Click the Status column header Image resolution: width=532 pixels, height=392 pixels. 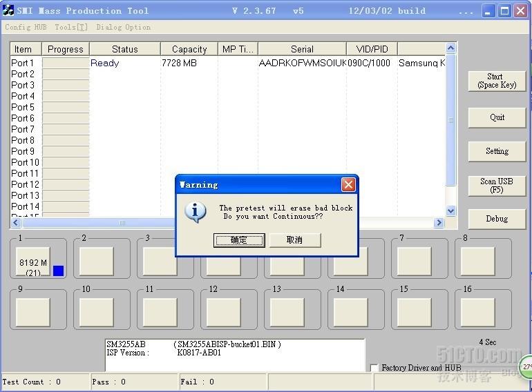(125, 49)
